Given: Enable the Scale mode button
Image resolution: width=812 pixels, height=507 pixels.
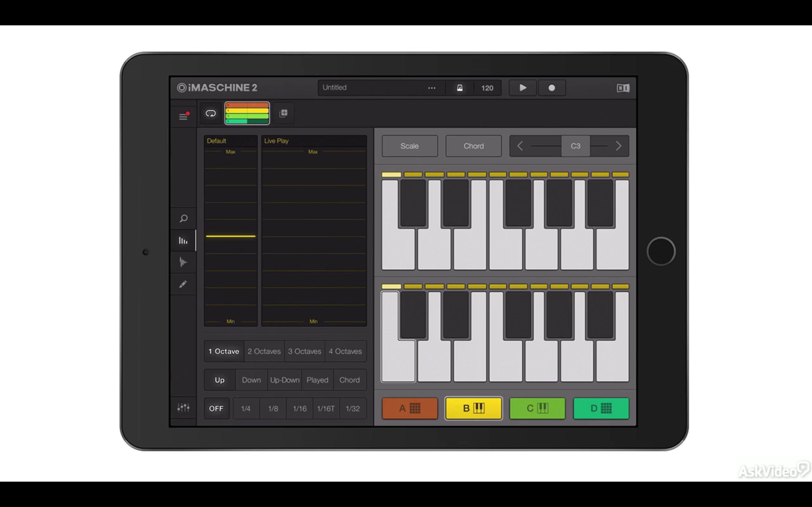Looking at the screenshot, I should (409, 146).
